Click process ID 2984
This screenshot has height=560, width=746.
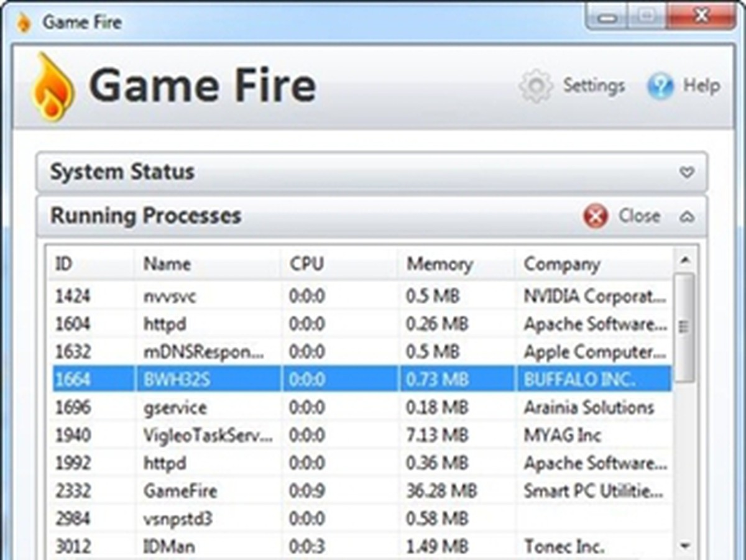73,519
